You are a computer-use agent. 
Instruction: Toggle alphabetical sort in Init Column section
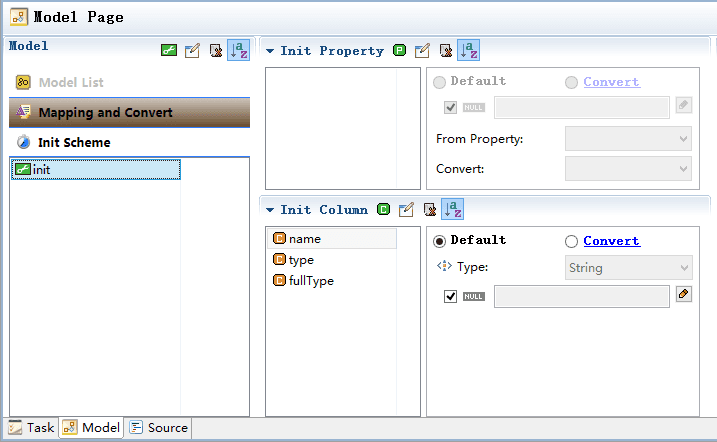(453, 209)
